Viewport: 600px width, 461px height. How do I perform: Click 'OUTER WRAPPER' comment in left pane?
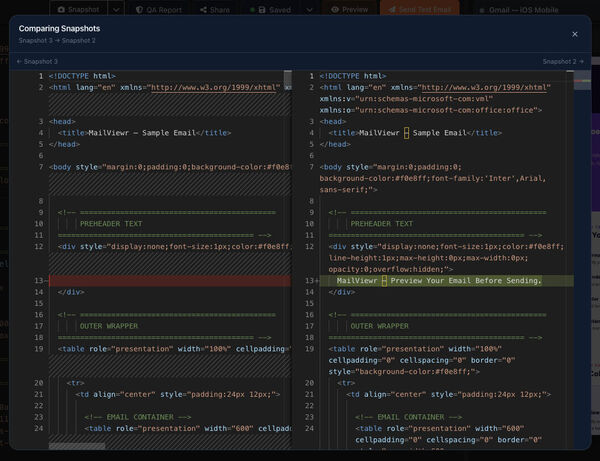[x=109, y=326]
